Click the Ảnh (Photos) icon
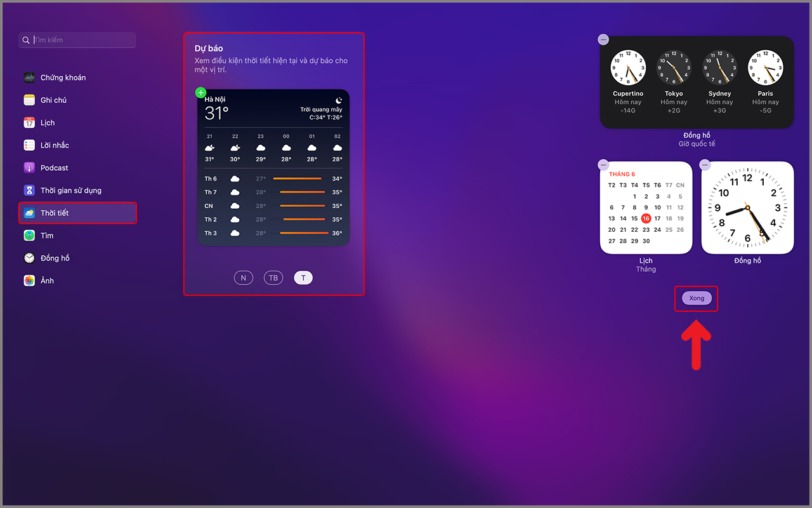This screenshot has height=508, width=812. point(29,281)
